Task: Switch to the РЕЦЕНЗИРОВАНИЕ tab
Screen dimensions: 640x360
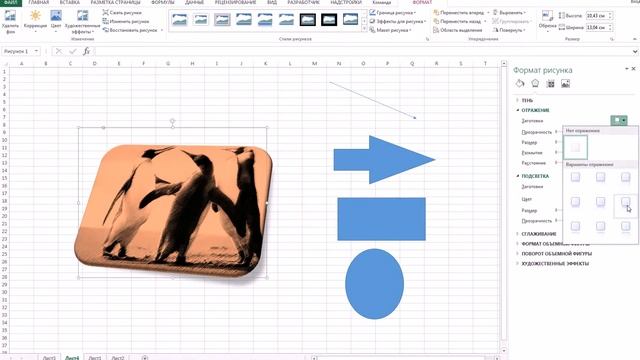Action: pyautogui.click(x=236, y=2)
